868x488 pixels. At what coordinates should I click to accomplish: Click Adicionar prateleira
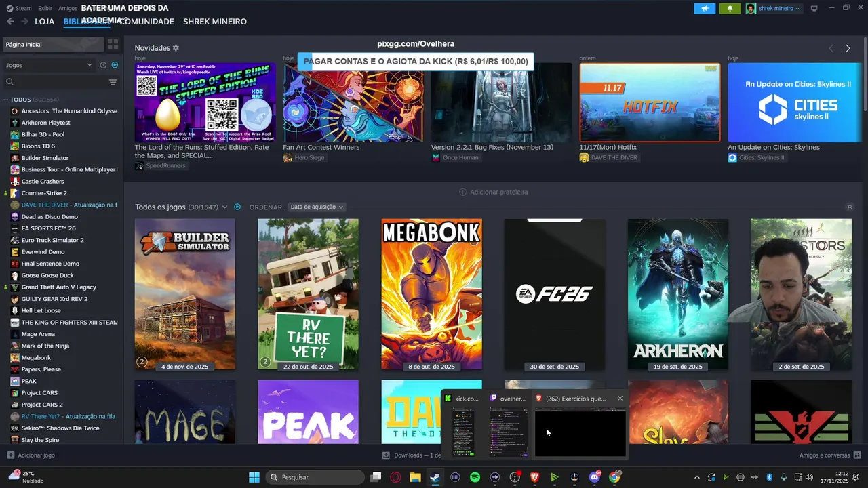click(493, 192)
